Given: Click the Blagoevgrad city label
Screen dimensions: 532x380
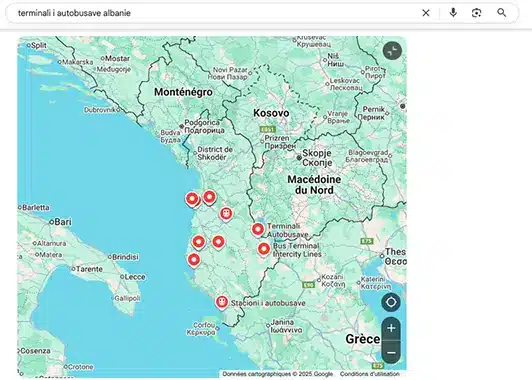Looking at the screenshot, I should [x=367, y=156].
